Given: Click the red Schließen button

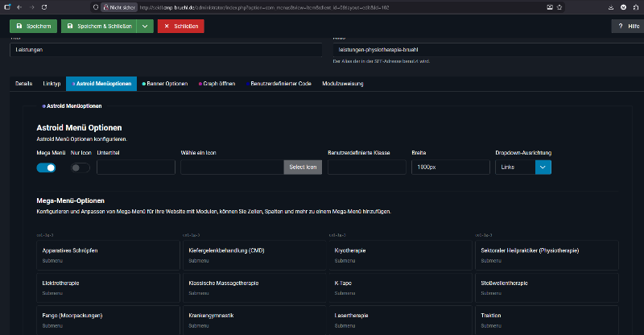Looking at the screenshot, I should [181, 26].
